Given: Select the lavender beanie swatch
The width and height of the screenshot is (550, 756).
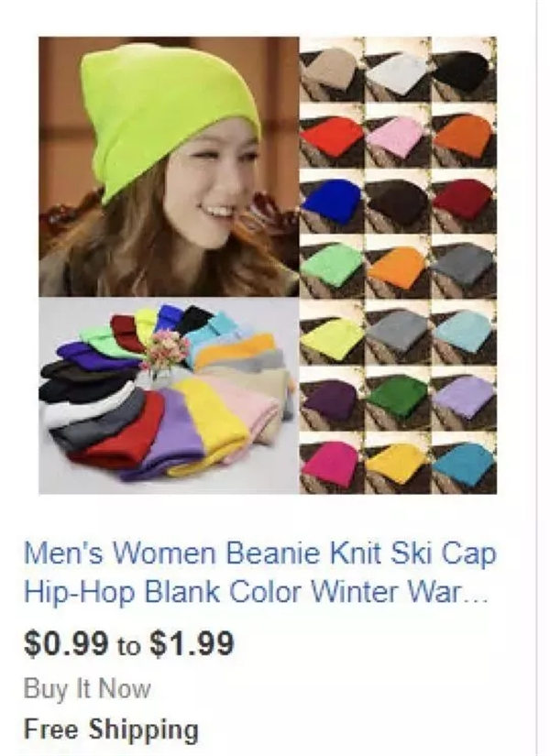Looking at the screenshot, I should tap(464, 399).
